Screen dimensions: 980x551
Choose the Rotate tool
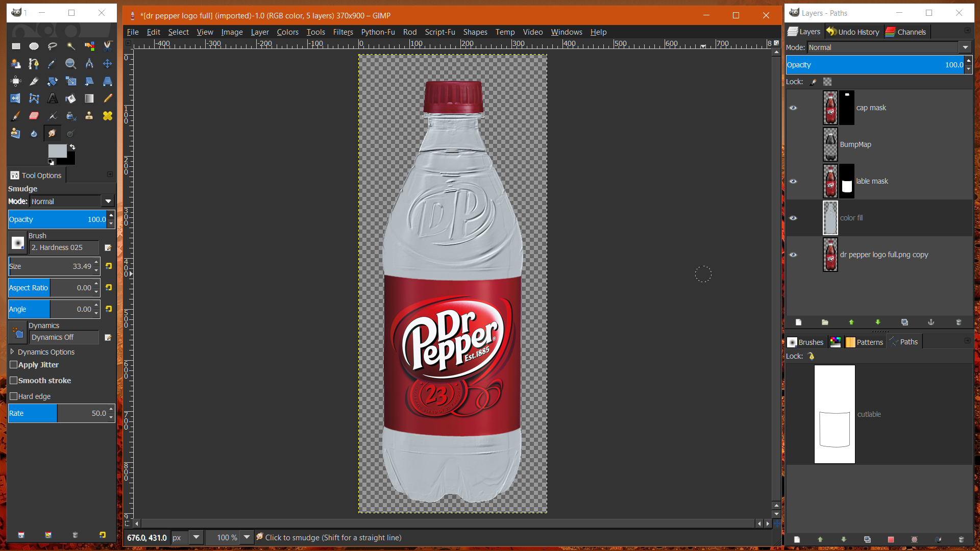(x=53, y=81)
